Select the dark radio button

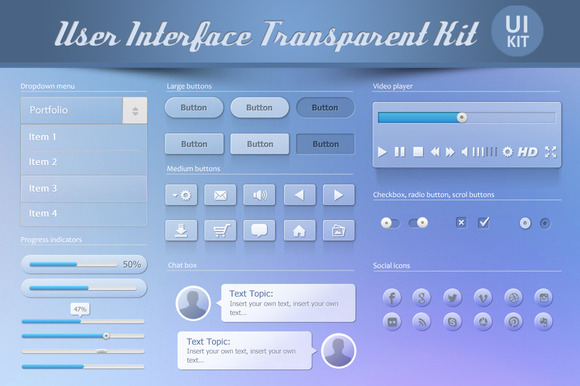(545, 223)
